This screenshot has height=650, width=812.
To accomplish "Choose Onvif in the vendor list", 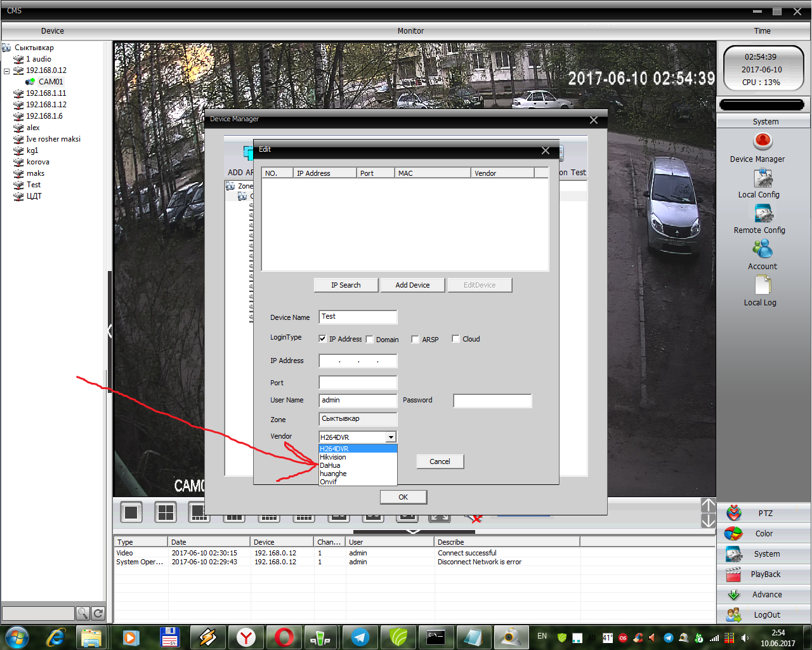I will coord(358,482).
